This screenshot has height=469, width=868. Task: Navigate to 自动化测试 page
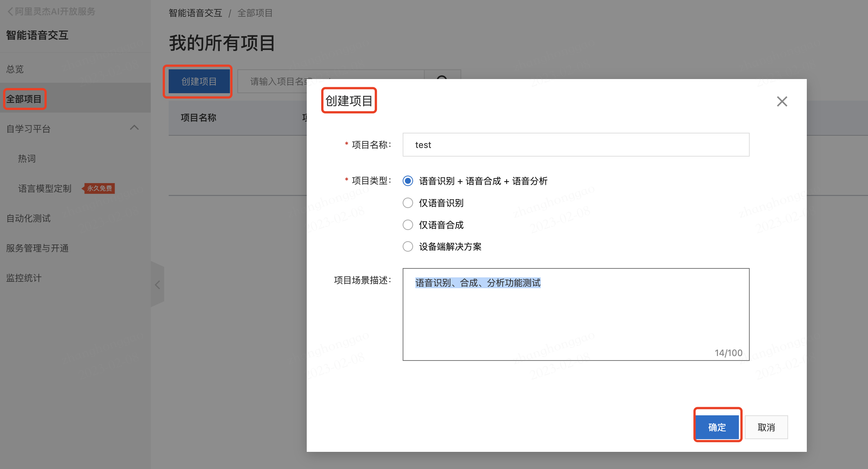tap(28, 218)
